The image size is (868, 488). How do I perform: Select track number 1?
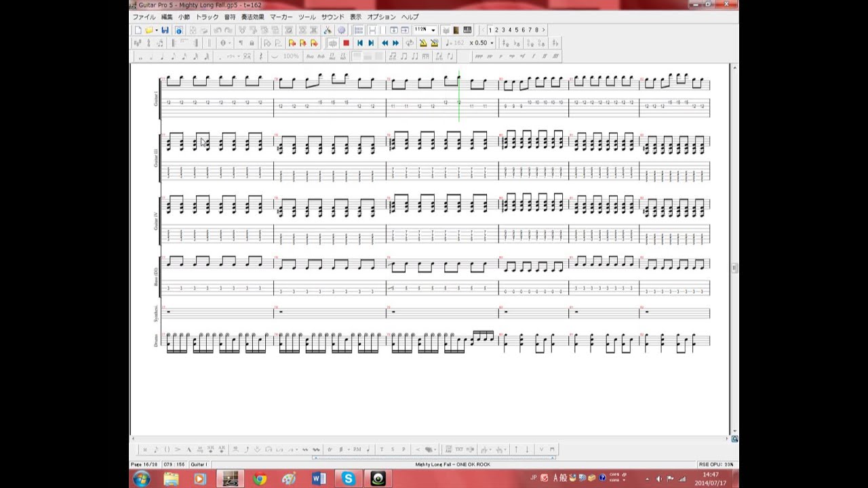(490, 30)
